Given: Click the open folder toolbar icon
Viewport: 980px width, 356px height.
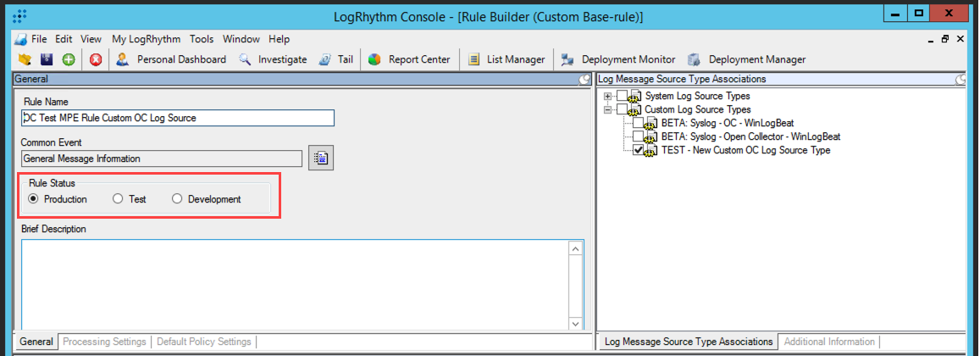Looking at the screenshot, I should tap(25, 59).
